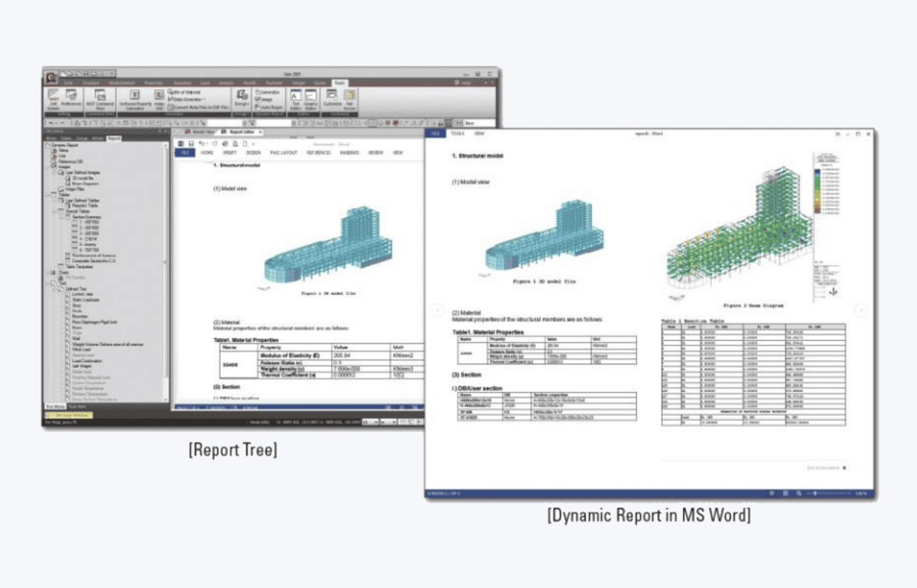The width and height of the screenshot is (917, 588).
Task: Select Self Weight tree item
Action: pyautogui.click(x=82, y=367)
